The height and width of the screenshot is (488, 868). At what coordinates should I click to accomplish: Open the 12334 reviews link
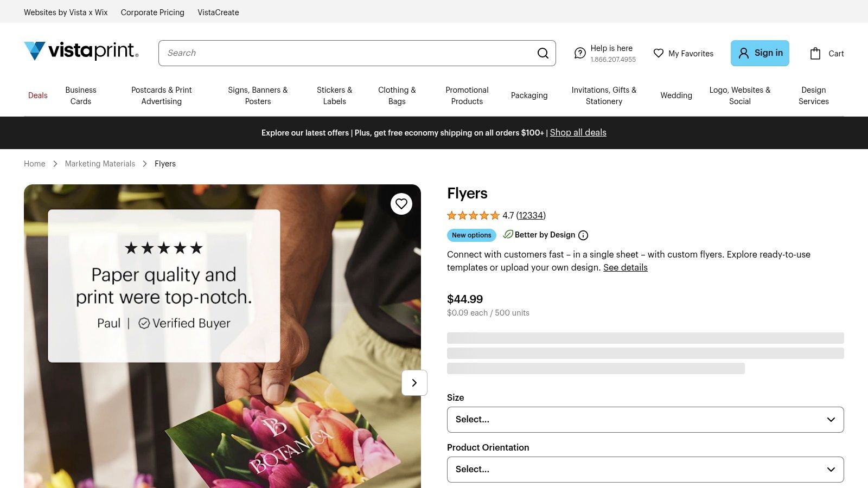pyautogui.click(x=531, y=216)
